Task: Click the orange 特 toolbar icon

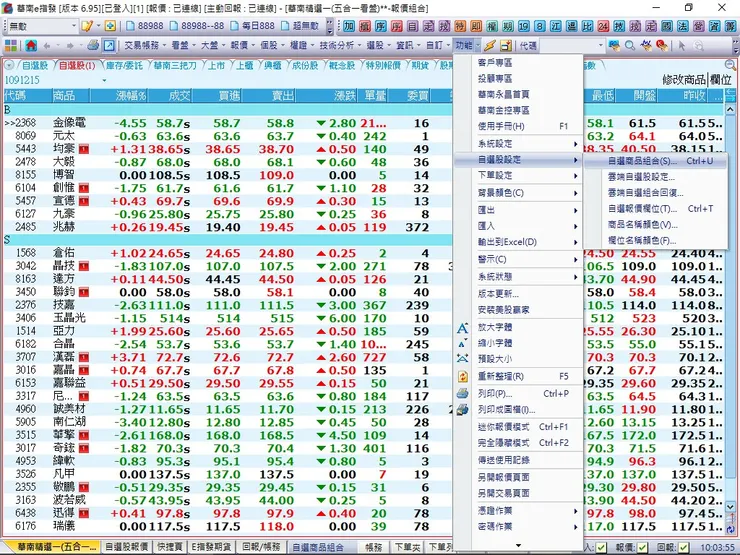Action: (460, 26)
